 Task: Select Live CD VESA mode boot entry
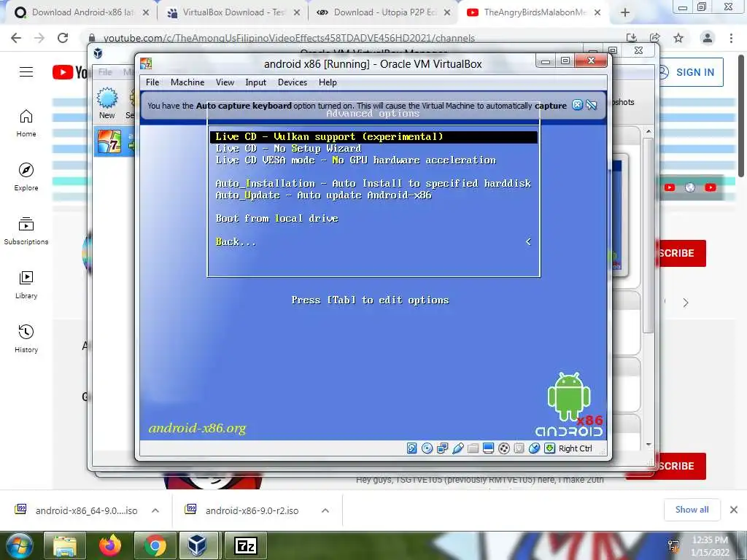355,160
